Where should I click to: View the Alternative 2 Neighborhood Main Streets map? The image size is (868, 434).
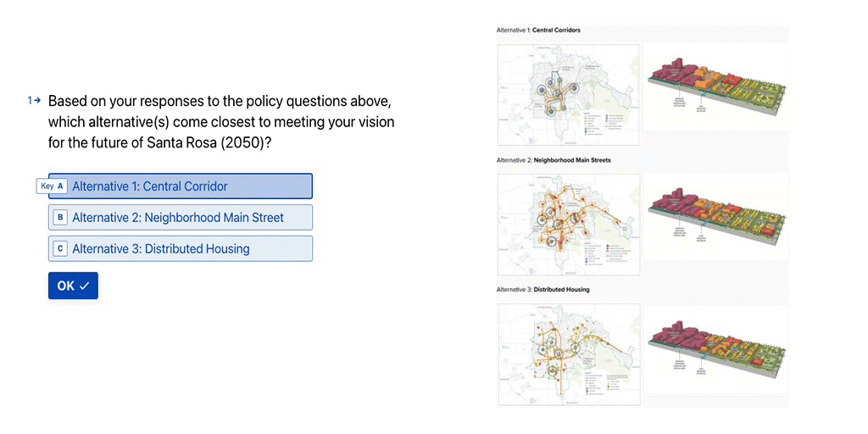pyautogui.click(x=569, y=224)
